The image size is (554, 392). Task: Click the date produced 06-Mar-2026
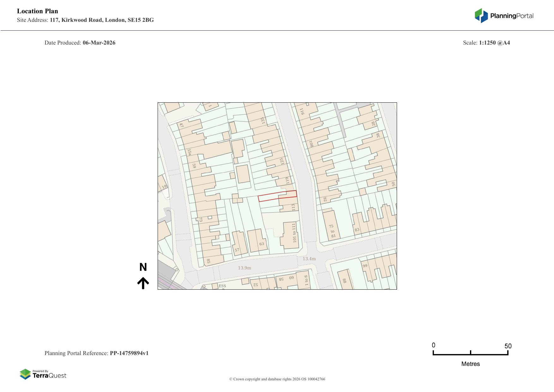pyautogui.click(x=99, y=43)
